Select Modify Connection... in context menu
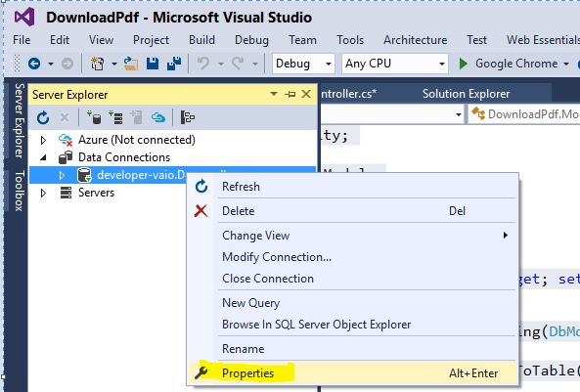Screen dimensions: 580x392 [x=277, y=257]
